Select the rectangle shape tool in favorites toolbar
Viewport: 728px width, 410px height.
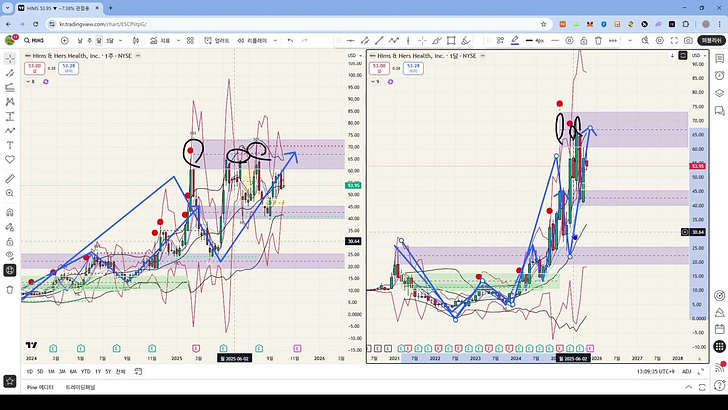coord(451,41)
